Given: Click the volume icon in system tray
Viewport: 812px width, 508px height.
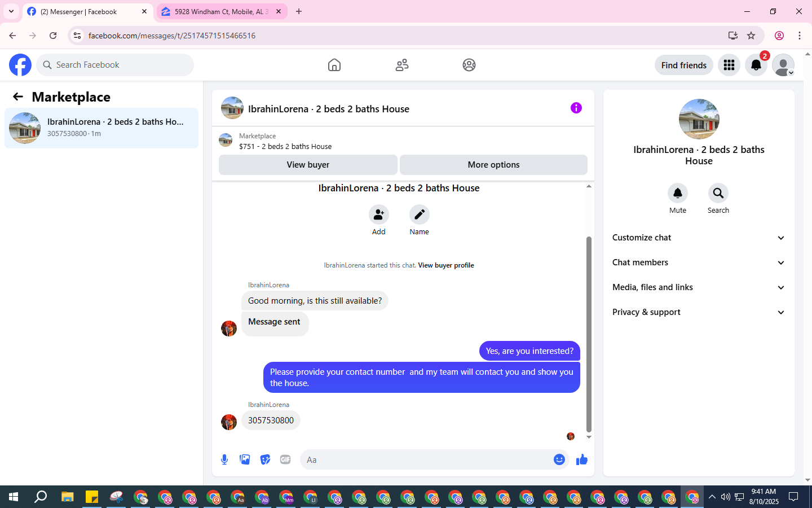Looking at the screenshot, I should pos(725,497).
